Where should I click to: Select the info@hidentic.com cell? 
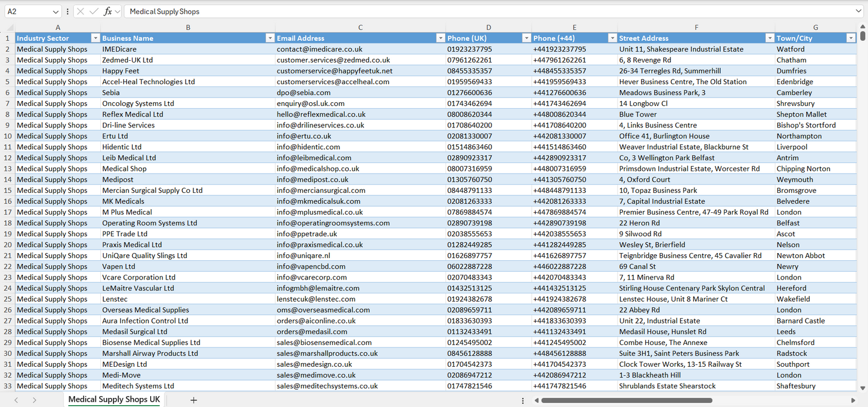(360, 147)
